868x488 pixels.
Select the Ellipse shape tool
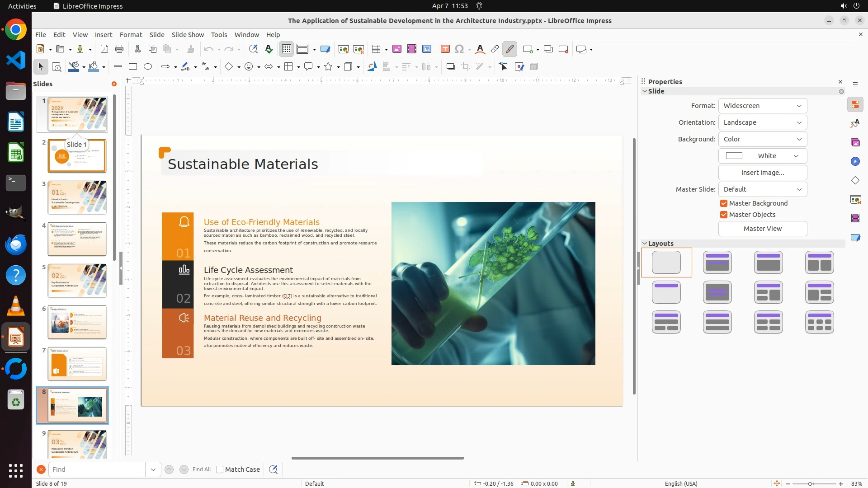(148, 67)
